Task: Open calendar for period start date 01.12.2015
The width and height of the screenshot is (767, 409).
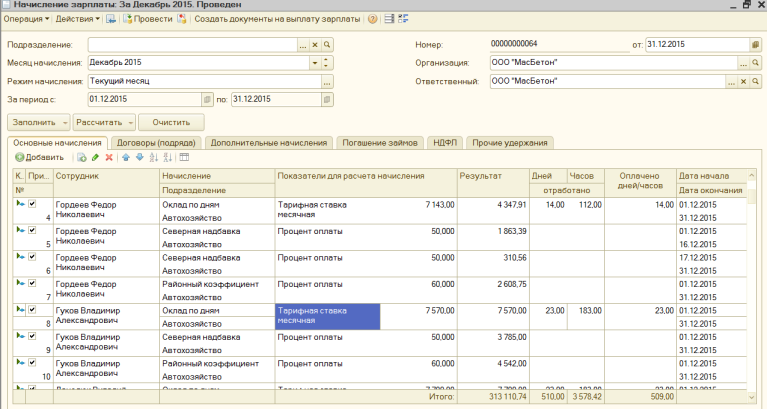Action: tap(207, 100)
